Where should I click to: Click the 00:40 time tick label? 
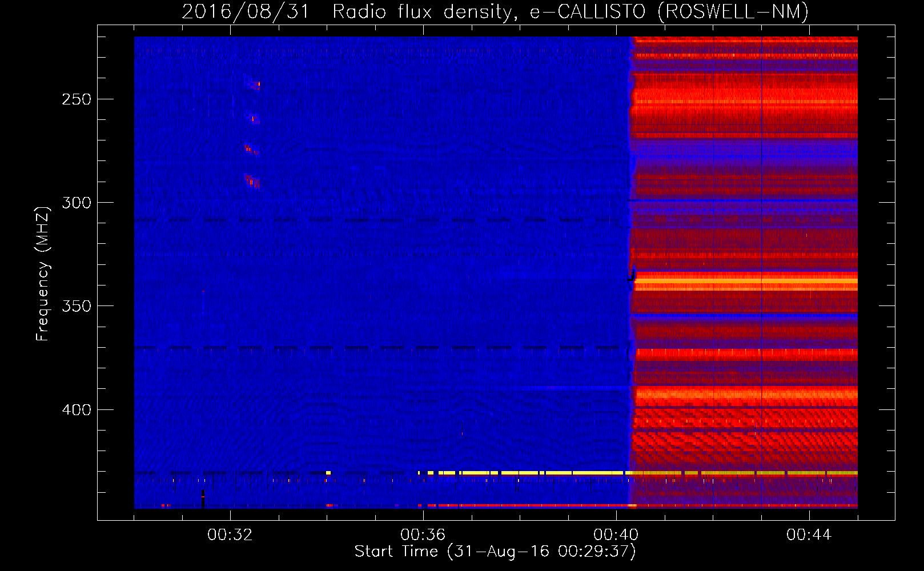tap(616, 535)
